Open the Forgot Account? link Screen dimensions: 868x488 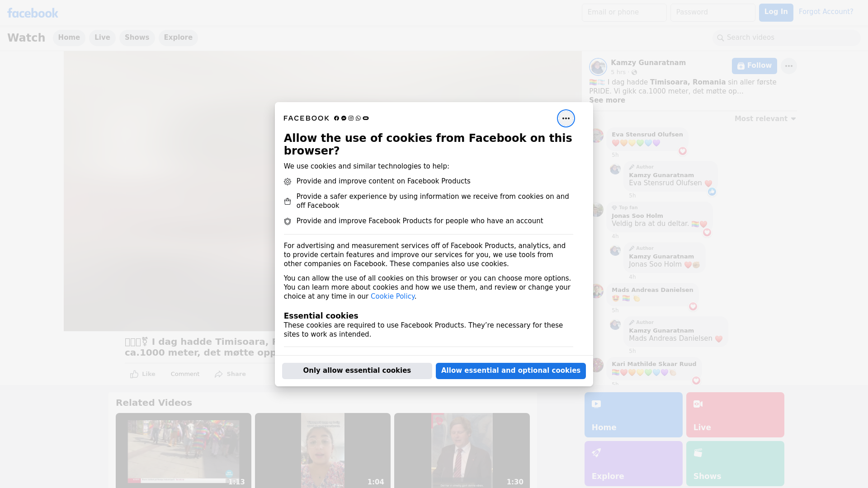pos(826,12)
